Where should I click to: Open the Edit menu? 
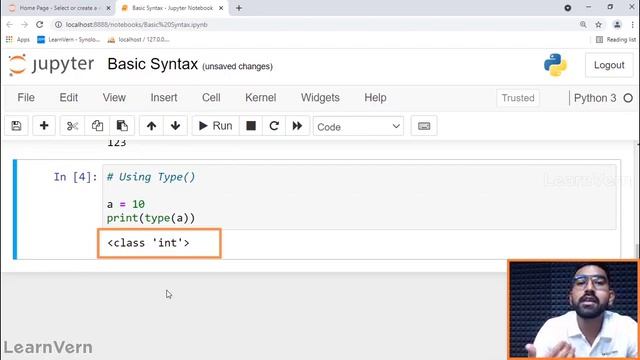pos(69,98)
